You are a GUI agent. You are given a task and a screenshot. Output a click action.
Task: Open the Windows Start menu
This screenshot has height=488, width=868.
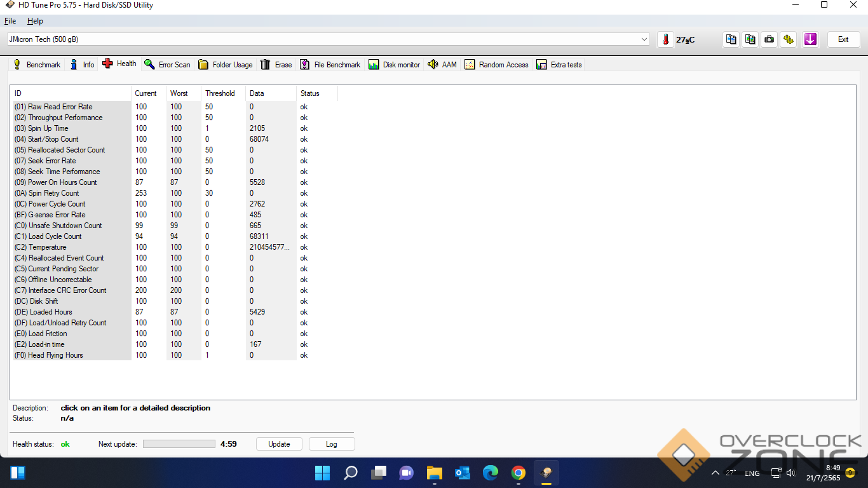(323, 473)
